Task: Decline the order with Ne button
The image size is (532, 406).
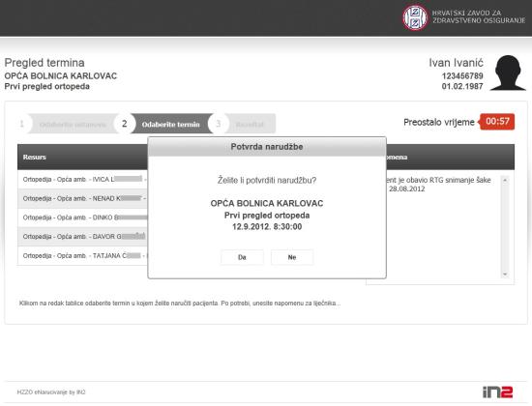Action: 292,257
